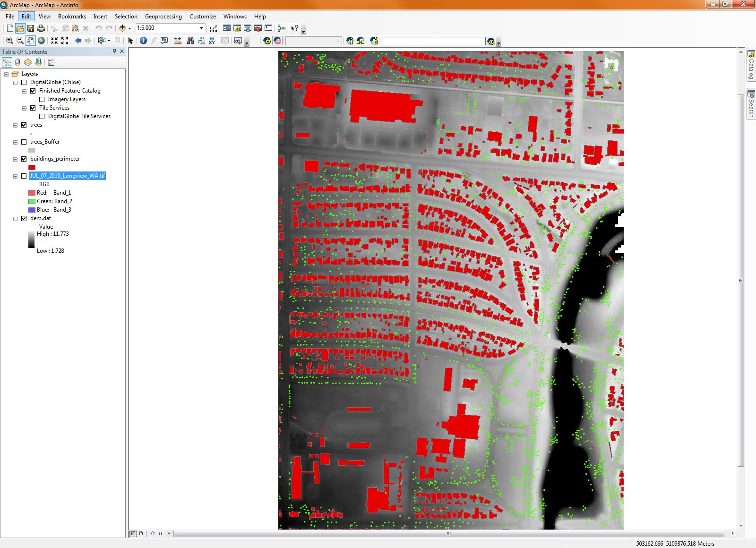
Task: Open the ArcCatalog window icon
Action: (237, 28)
